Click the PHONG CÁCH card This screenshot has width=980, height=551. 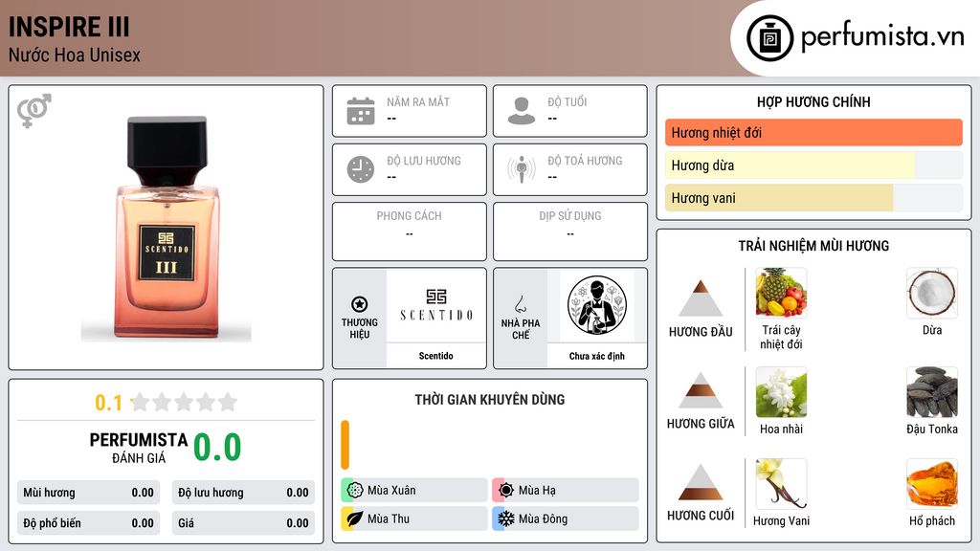click(410, 231)
